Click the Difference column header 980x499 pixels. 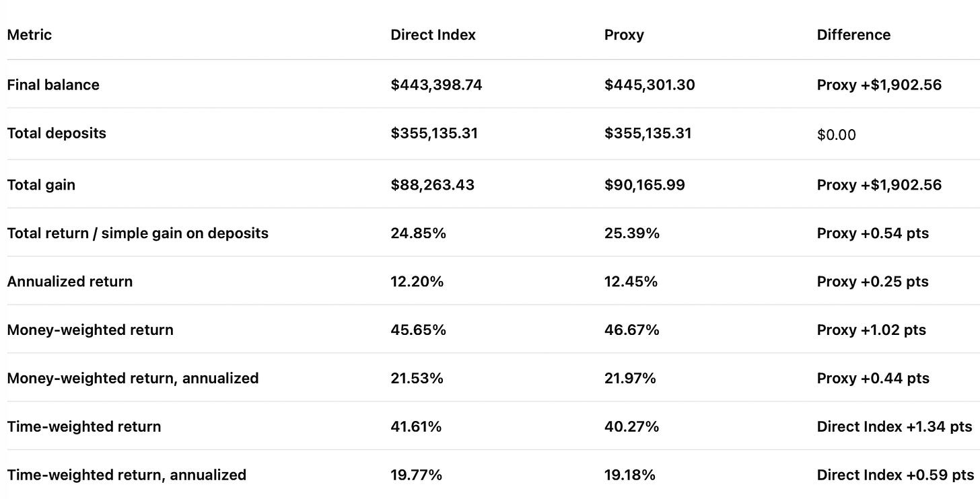tap(853, 35)
